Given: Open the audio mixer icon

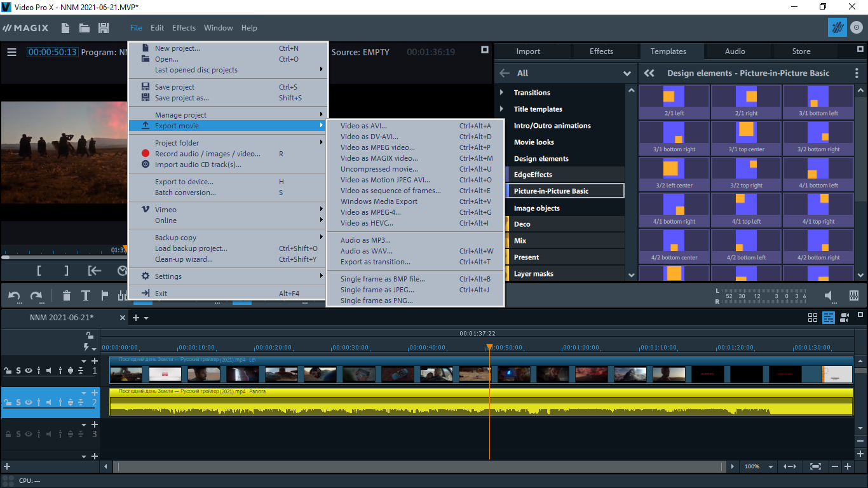Looking at the screenshot, I should coord(854,295).
